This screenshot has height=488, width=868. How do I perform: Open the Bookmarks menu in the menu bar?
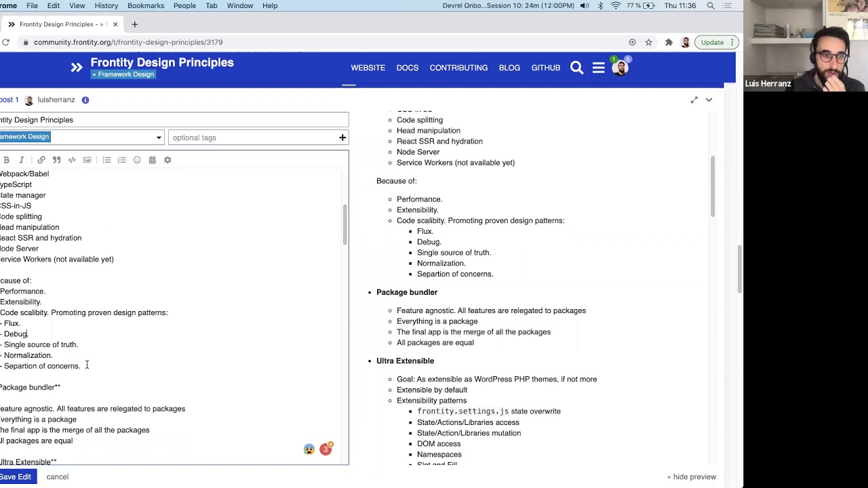click(x=146, y=5)
